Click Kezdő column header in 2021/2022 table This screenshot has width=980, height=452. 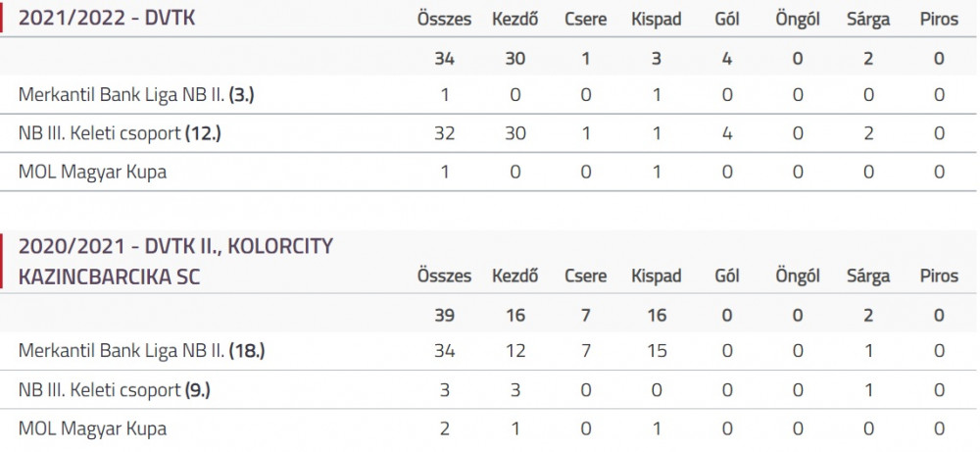(x=515, y=19)
